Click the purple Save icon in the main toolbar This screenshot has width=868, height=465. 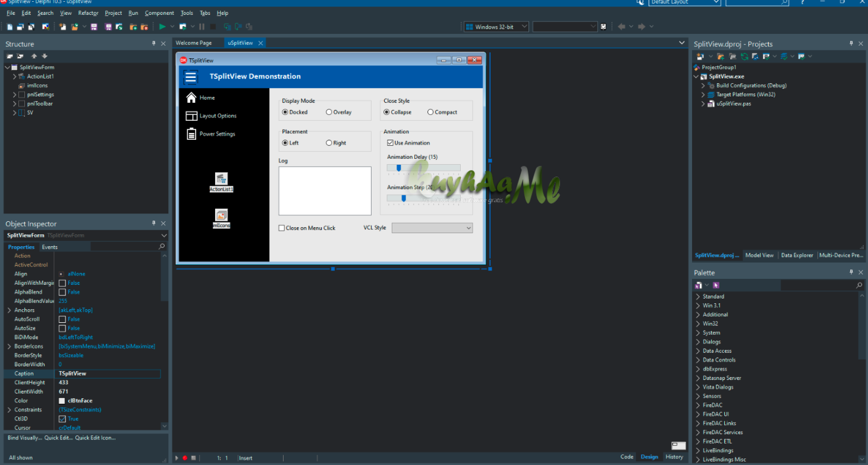(94, 27)
